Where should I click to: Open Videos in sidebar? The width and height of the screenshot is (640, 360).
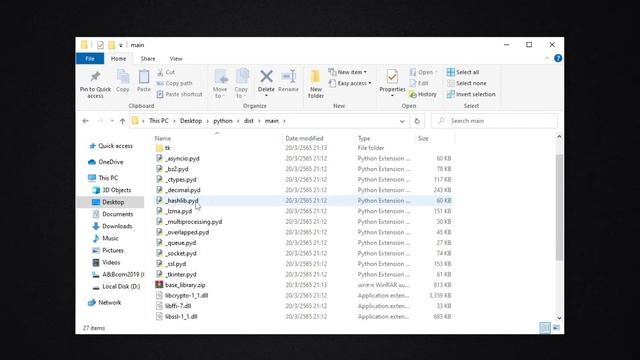click(107, 262)
